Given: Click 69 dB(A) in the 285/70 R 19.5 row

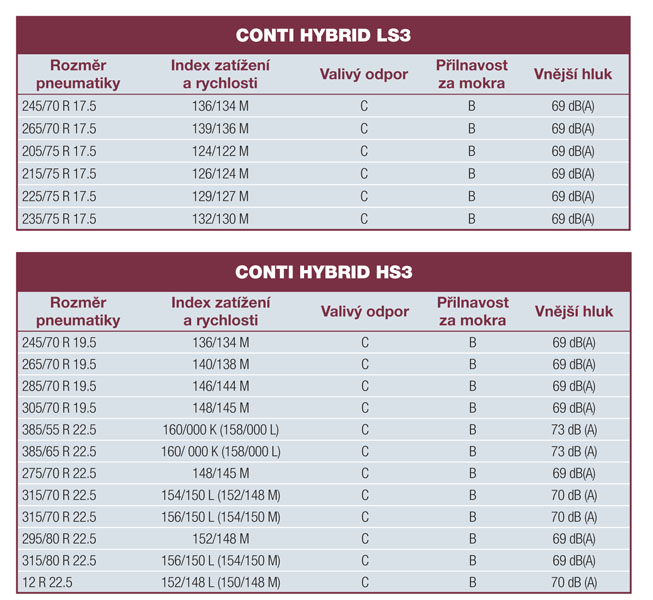Looking at the screenshot, I should coord(573,386).
